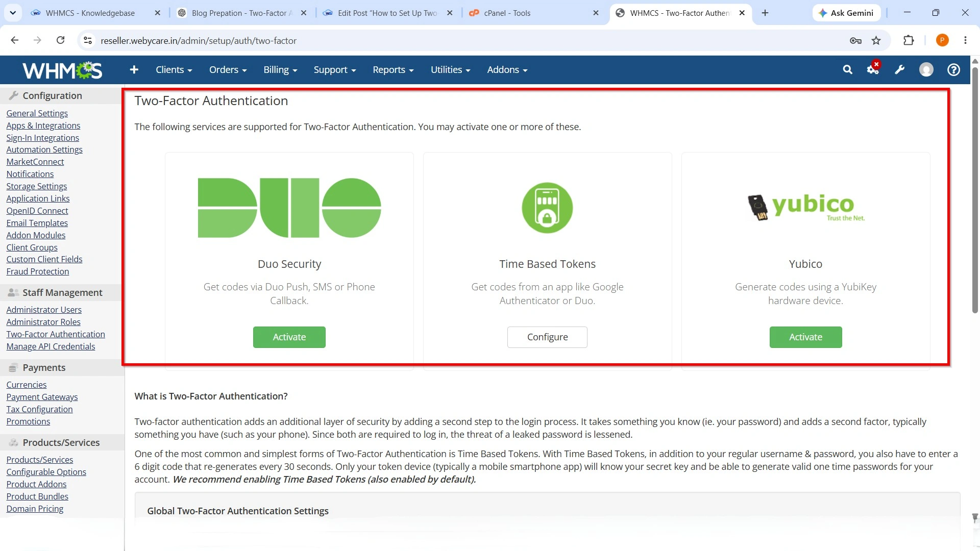
Task: Open Payment Gateways link
Action: [x=42, y=397]
